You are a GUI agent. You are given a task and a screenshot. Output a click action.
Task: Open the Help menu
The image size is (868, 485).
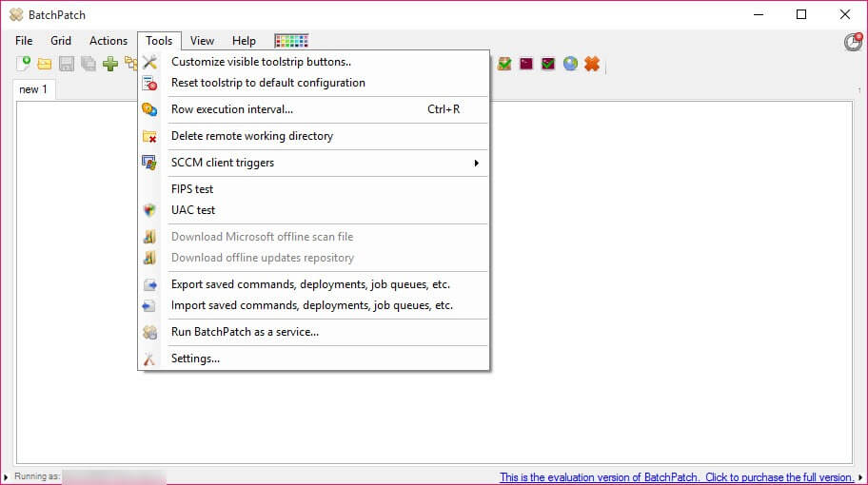pos(244,41)
